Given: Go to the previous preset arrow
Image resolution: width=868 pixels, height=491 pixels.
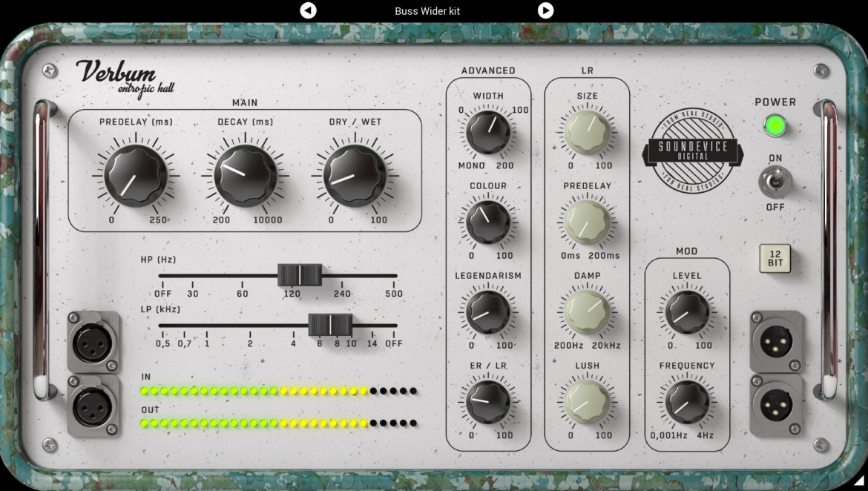Looking at the screenshot, I should pyautogui.click(x=309, y=10).
